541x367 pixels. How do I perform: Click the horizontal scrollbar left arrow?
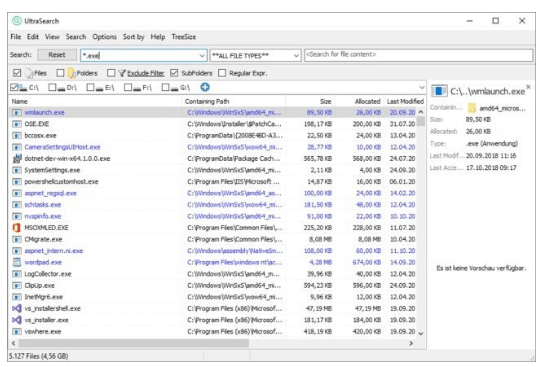click(x=14, y=343)
